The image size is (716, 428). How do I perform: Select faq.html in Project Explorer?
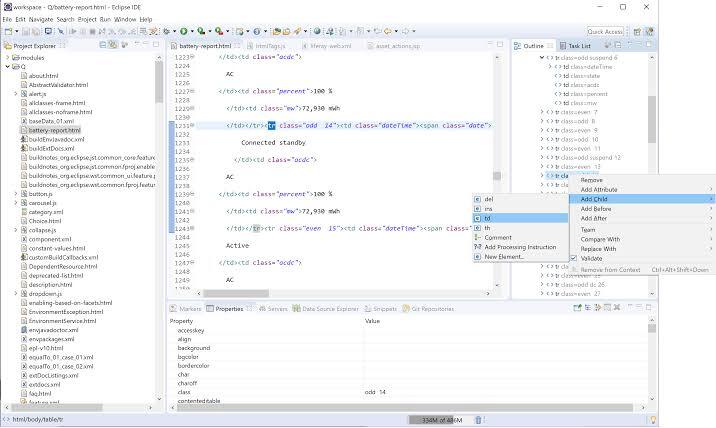coord(40,393)
